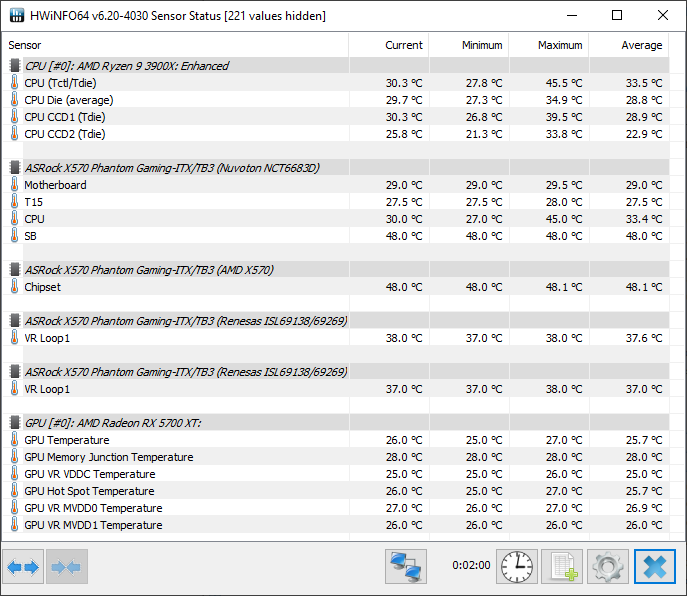This screenshot has height=596, width=687.
Task: Click thermometer icon for GPU Hot Spot Temperature
Action: (14, 491)
